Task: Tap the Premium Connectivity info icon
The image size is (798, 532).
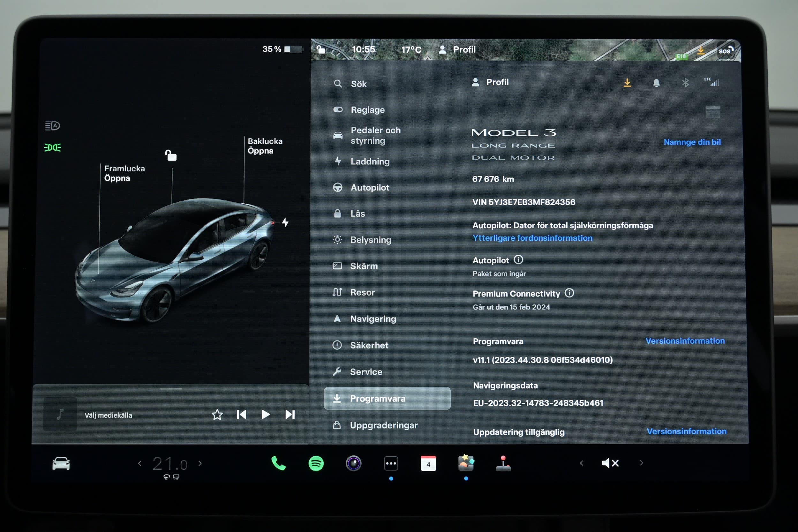Action: [x=569, y=293]
